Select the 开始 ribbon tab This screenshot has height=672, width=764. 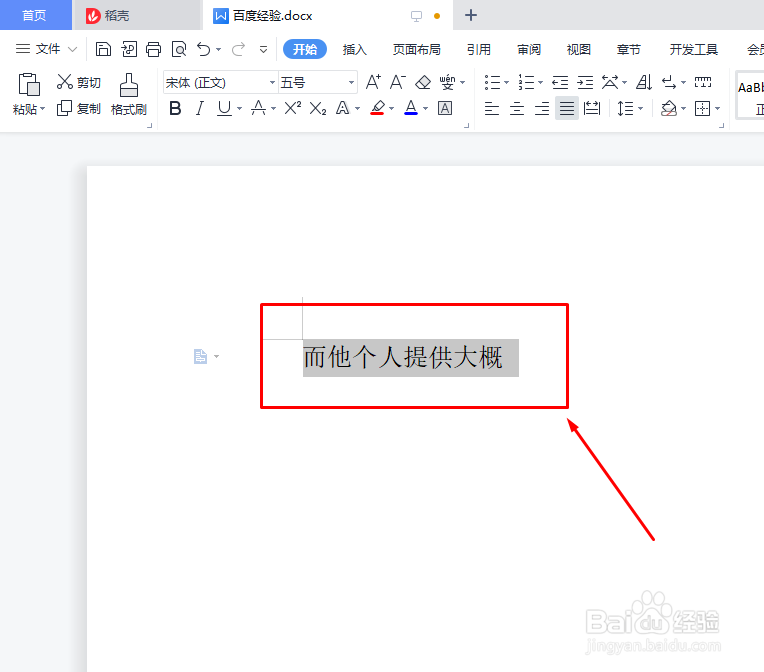tap(305, 49)
